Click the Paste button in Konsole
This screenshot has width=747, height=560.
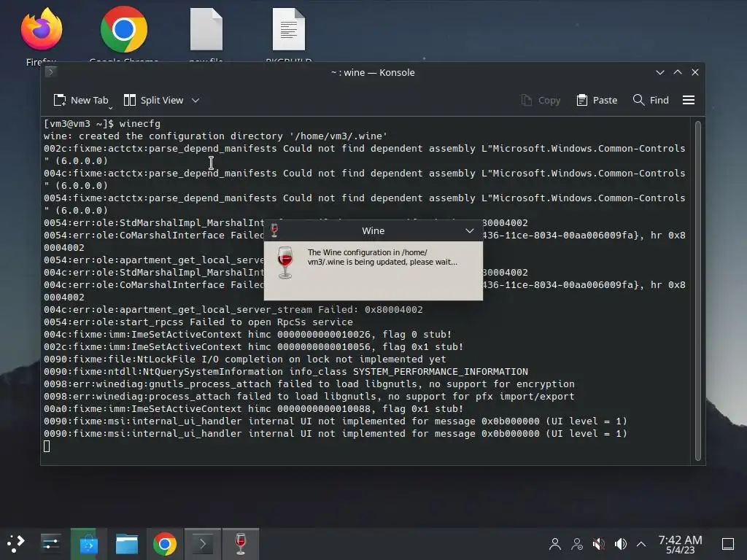tap(597, 100)
